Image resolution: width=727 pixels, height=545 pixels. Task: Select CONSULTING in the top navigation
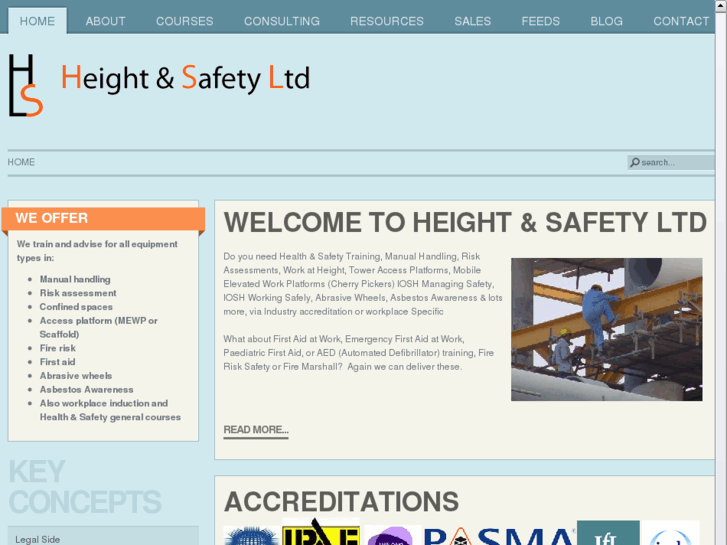click(282, 21)
